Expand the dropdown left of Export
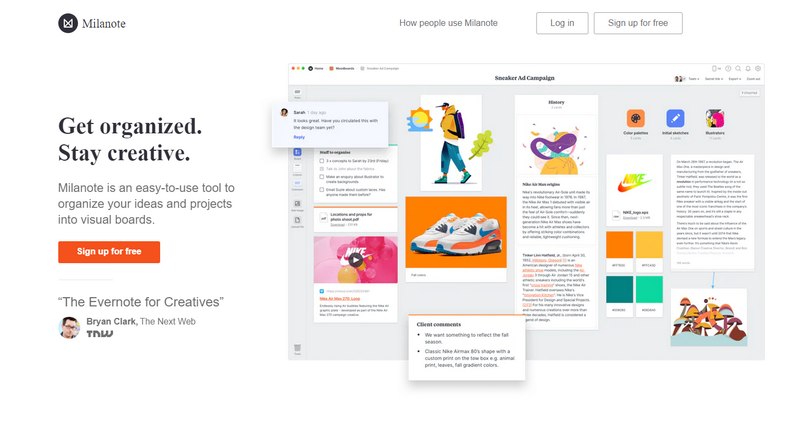The image size is (800, 448). (714, 79)
